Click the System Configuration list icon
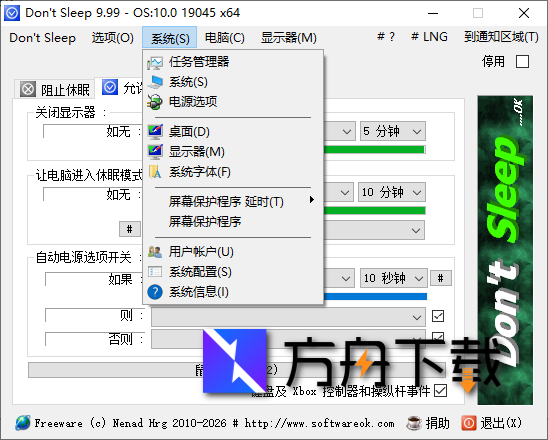548x440 pixels. pyautogui.click(x=155, y=272)
